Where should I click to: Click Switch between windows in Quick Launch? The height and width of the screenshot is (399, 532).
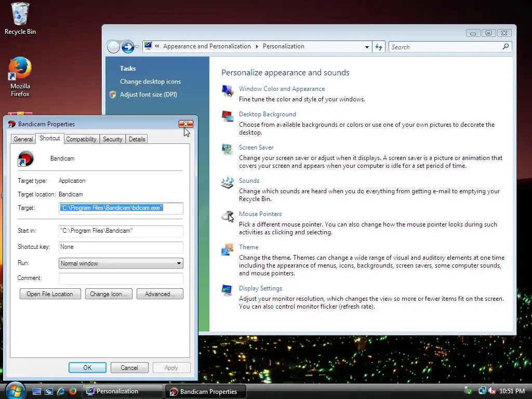[49, 391]
